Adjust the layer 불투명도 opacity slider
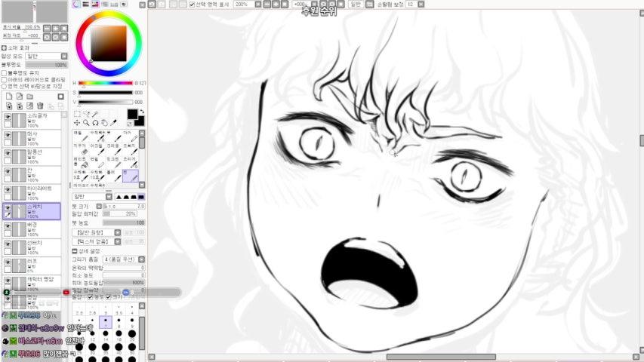The height and width of the screenshot is (362, 644). (x=46, y=65)
